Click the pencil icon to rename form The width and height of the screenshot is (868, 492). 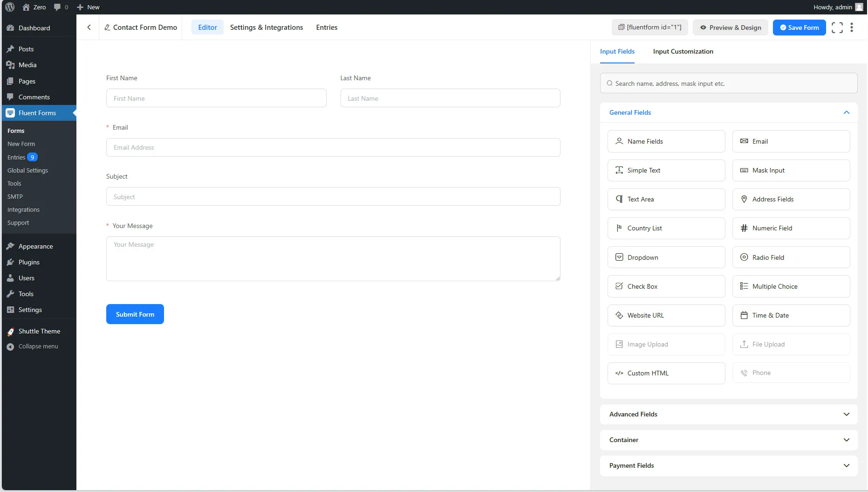(107, 28)
